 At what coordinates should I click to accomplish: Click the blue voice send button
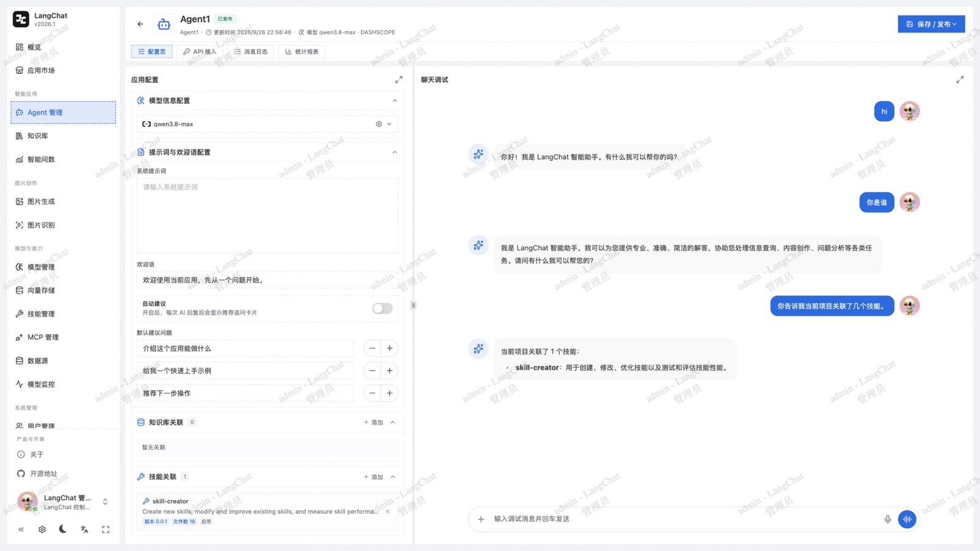tap(907, 519)
